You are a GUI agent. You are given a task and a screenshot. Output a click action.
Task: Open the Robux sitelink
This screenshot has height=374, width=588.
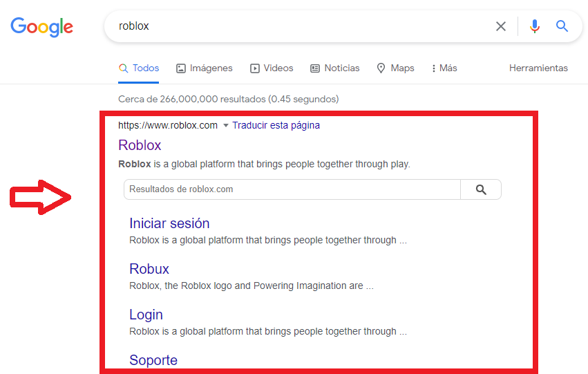click(x=149, y=269)
